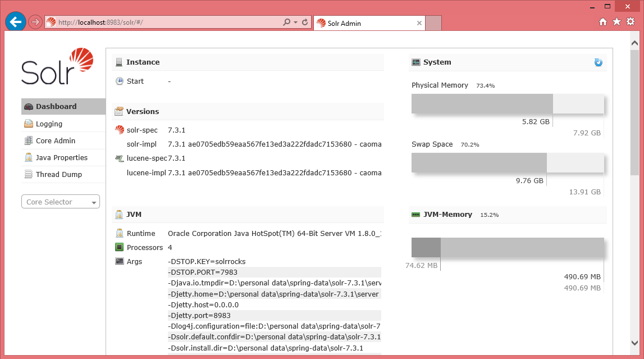Click the address bar search icon
The width and height of the screenshot is (644, 359).
coord(286,22)
